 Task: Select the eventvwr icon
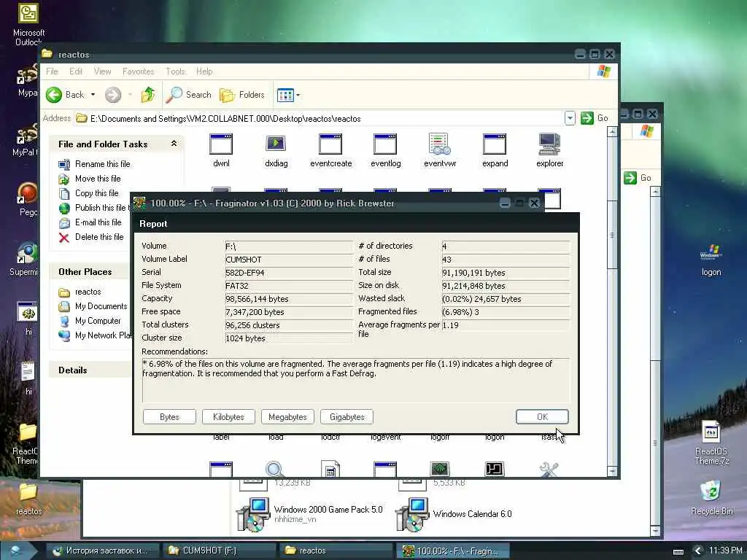click(x=440, y=144)
